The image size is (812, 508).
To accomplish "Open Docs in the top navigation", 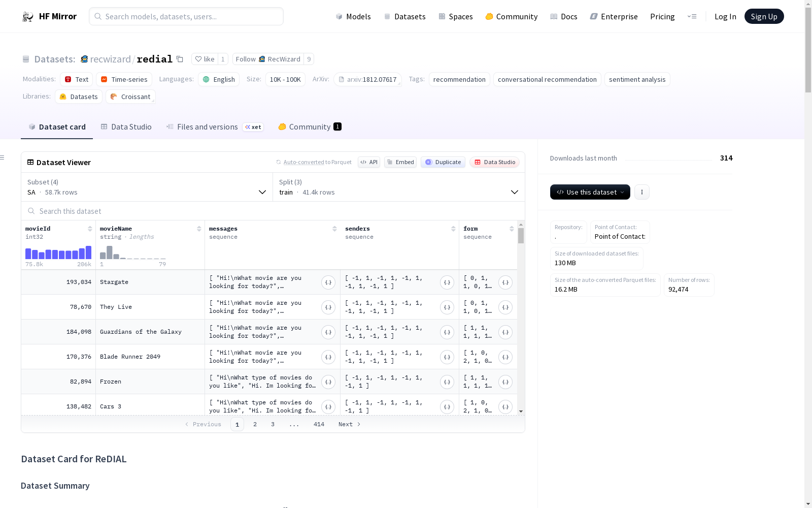I will 563,16.
